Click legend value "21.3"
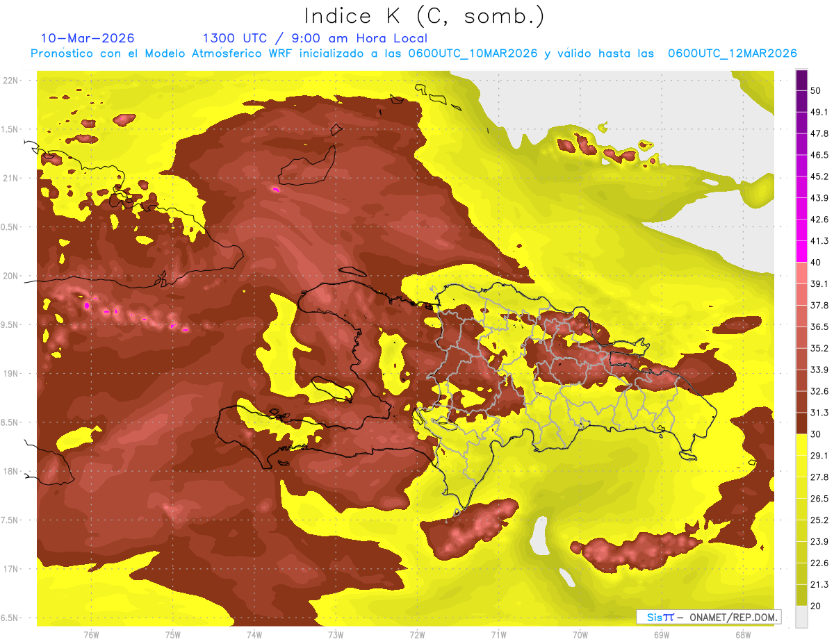This screenshot has width=834, height=644. pyautogui.click(x=819, y=584)
